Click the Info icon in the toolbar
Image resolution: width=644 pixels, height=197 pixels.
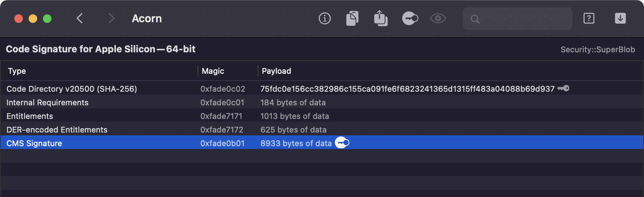click(x=325, y=18)
